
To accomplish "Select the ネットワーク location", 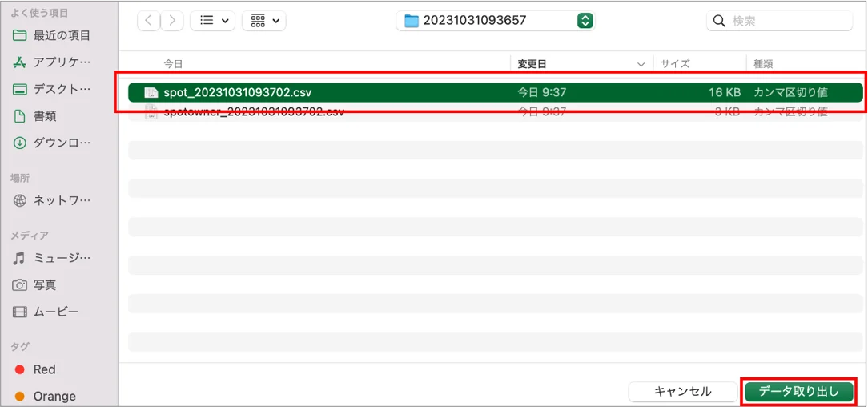I will (x=51, y=200).
